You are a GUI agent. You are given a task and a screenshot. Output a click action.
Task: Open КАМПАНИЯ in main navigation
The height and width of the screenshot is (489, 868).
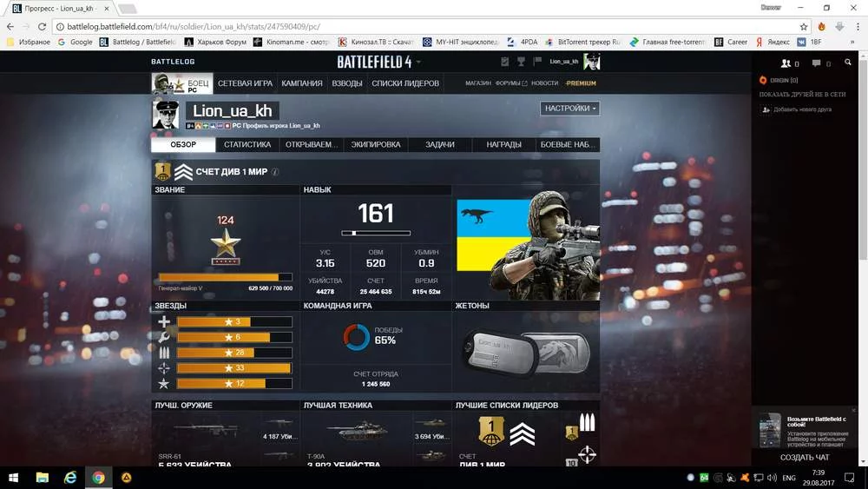(x=302, y=83)
